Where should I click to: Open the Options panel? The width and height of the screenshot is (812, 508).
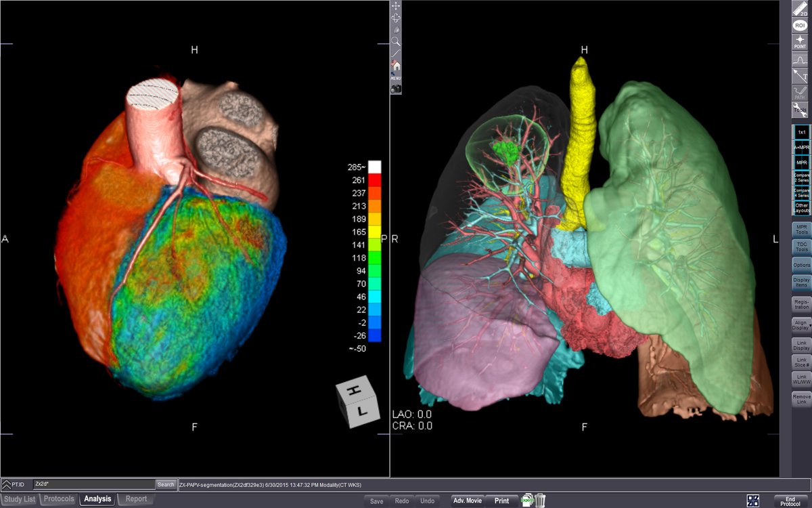tap(801, 265)
